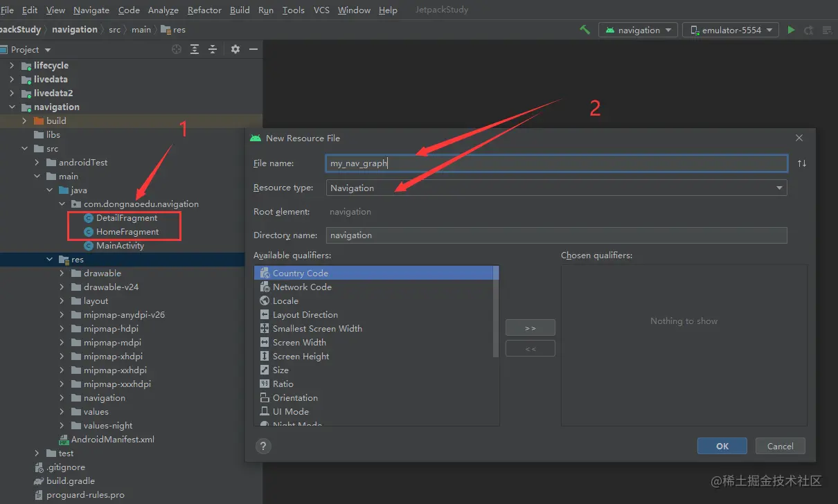
Task: Open the Refactor menu
Action: [x=204, y=10]
